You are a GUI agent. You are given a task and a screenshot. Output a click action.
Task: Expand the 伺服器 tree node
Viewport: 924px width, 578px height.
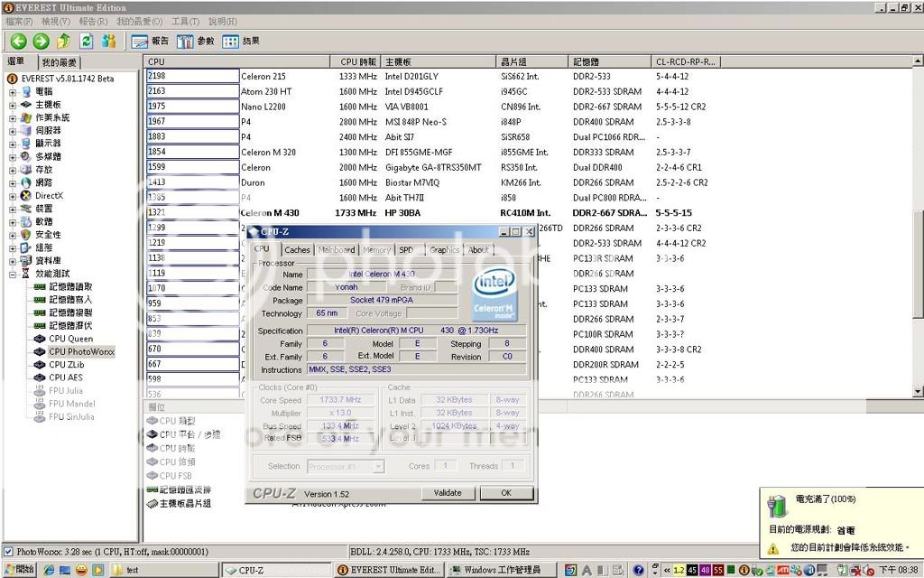point(13,131)
